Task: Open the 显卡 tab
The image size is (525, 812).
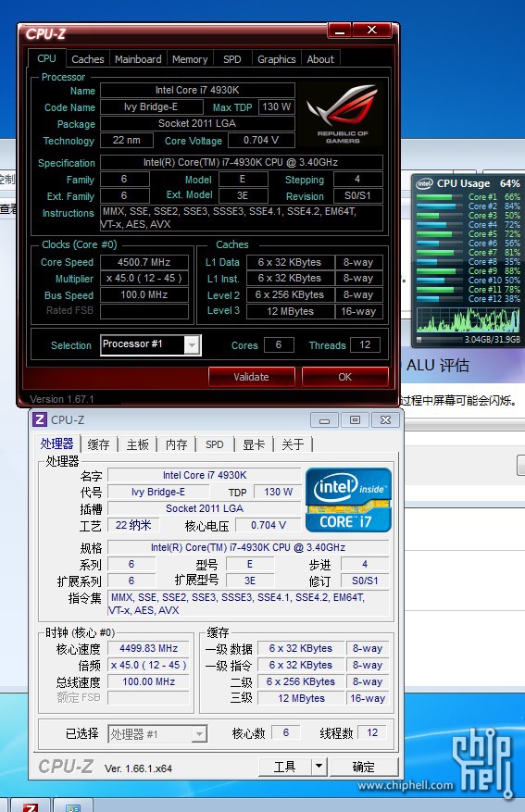Action: click(x=254, y=444)
